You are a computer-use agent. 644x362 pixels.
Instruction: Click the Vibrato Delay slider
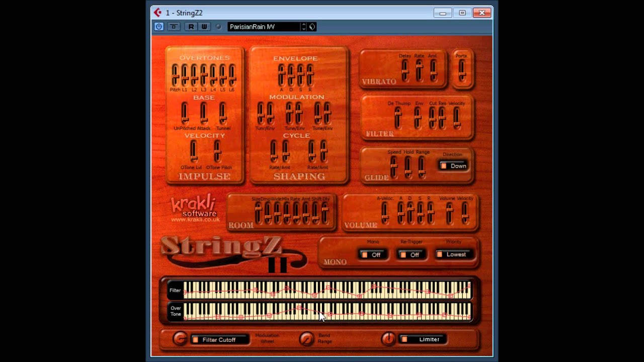[405, 71]
